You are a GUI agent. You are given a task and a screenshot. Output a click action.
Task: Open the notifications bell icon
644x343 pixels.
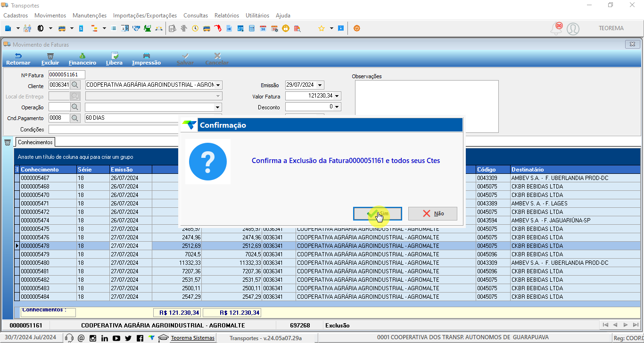[x=556, y=28]
